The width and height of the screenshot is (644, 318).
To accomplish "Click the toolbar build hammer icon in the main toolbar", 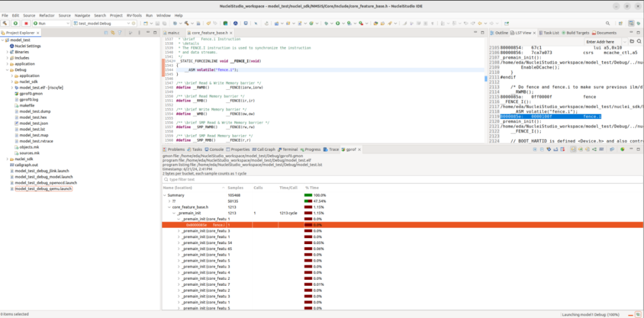I will point(187,23).
